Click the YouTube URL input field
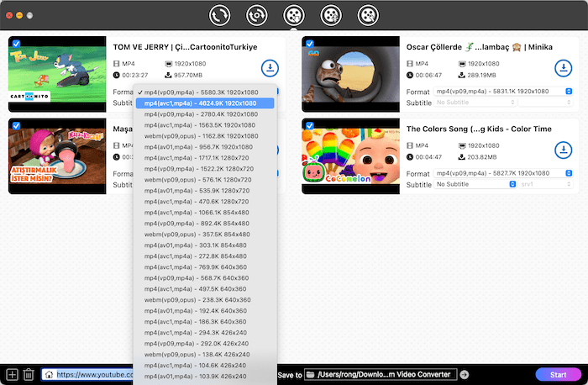The width and height of the screenshot is (588, 385). click(x=94, y=374)
